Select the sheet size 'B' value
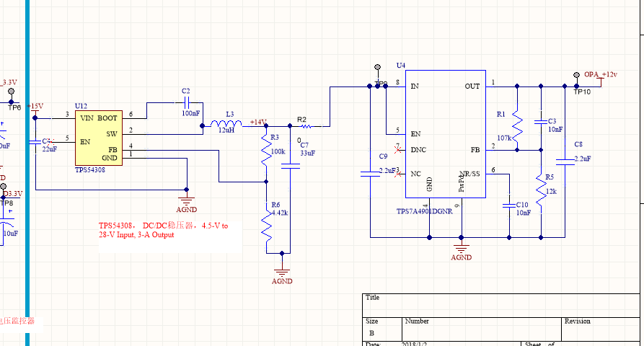 [371, 333]
